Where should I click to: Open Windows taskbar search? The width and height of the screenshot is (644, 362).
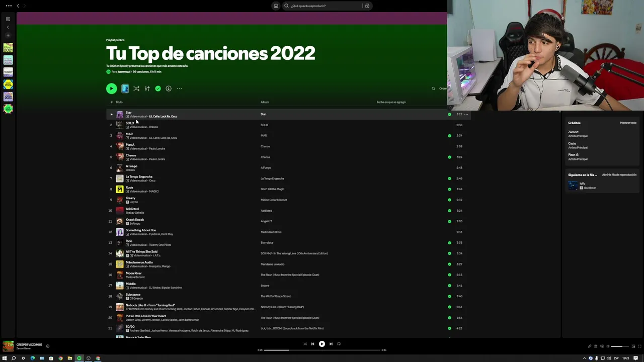click(14, 358)
